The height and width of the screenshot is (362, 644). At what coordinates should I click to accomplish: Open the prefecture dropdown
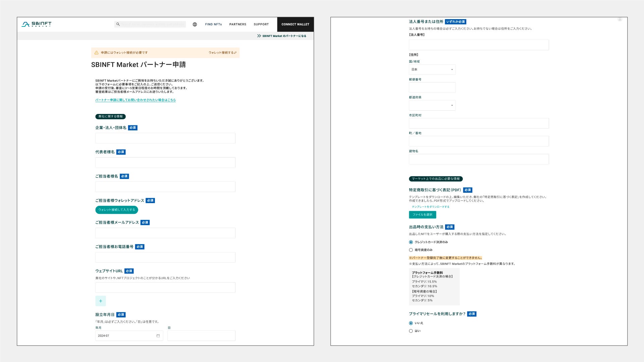[432, 105]
